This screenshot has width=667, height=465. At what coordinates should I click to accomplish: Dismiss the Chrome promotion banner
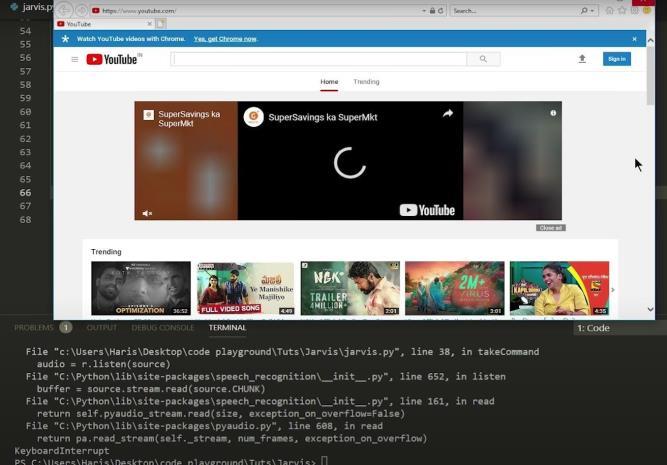click(634, 39)
